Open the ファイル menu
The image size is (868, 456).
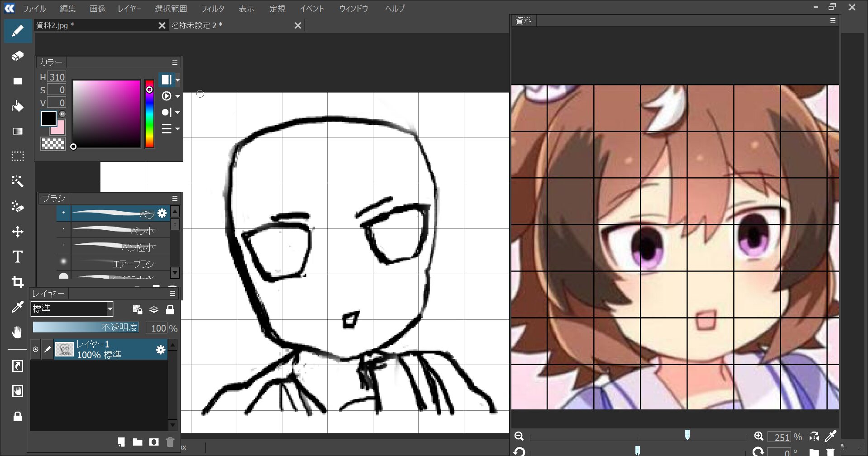[x=34, y=9]
